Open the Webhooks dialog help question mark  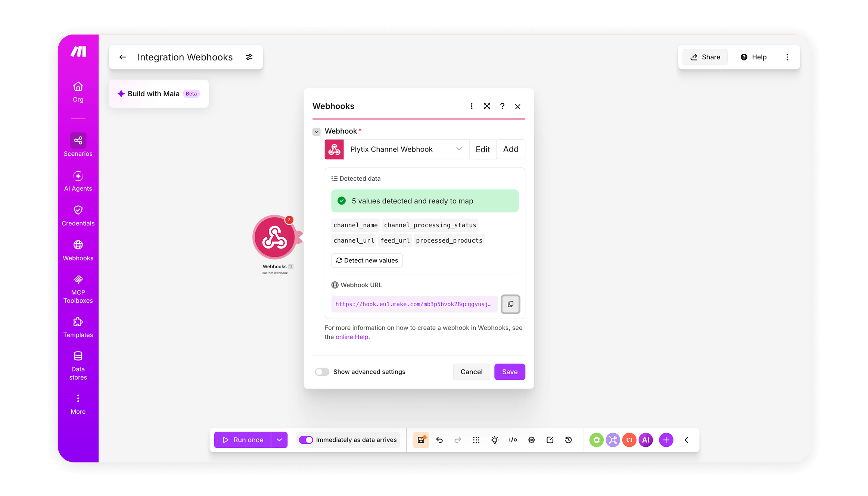502,106
